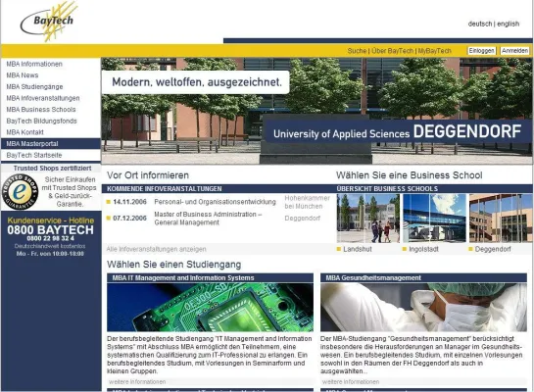Click the date 07.12.2006
The image size is (534, 392).
129,218
